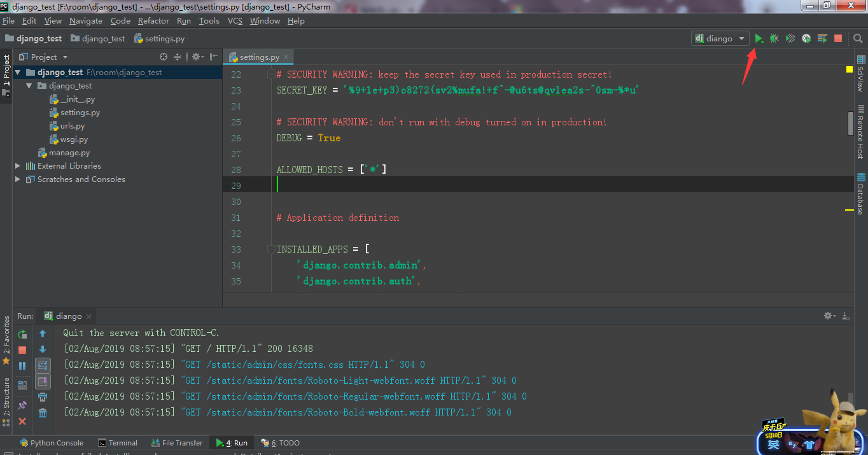Clear console output with the trash icon

[43, 413]
